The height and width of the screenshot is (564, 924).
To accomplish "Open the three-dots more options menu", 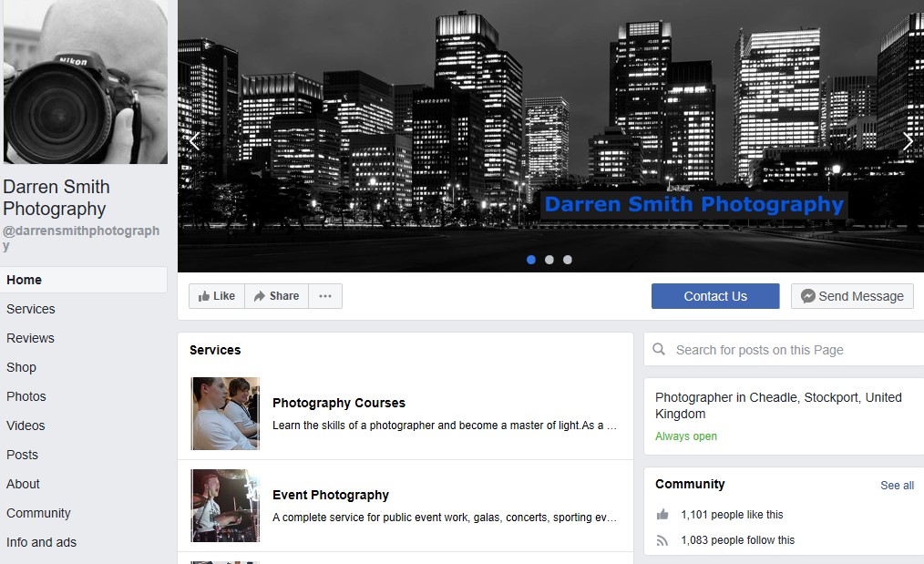I will (325, 296).
